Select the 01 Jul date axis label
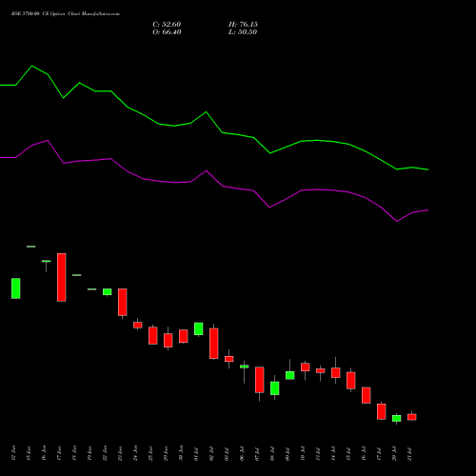This screenshot has height=476, width=476. tap(196, 454)
